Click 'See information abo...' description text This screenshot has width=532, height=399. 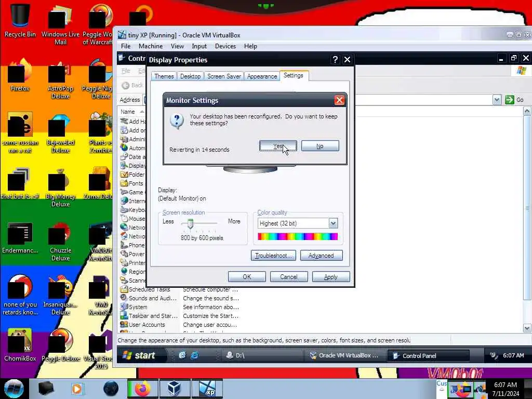(211, 307)
